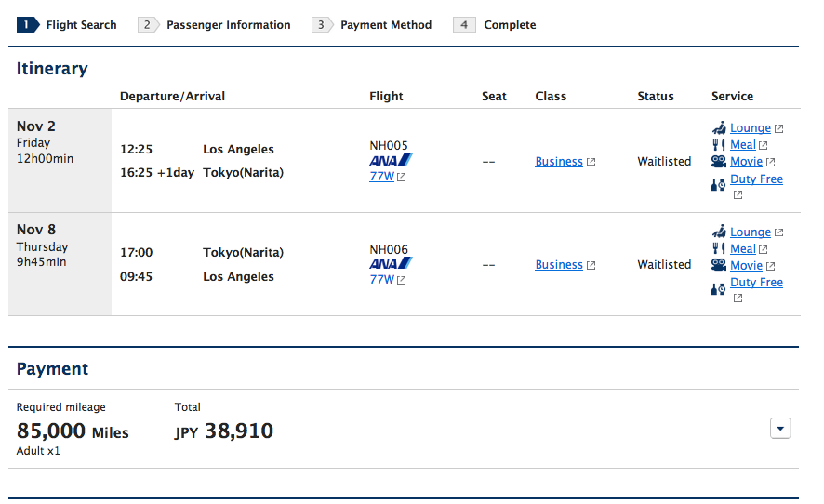Open the 77W aircraft link for NH006
Viewport: 824px width, 504px height.
382,280
